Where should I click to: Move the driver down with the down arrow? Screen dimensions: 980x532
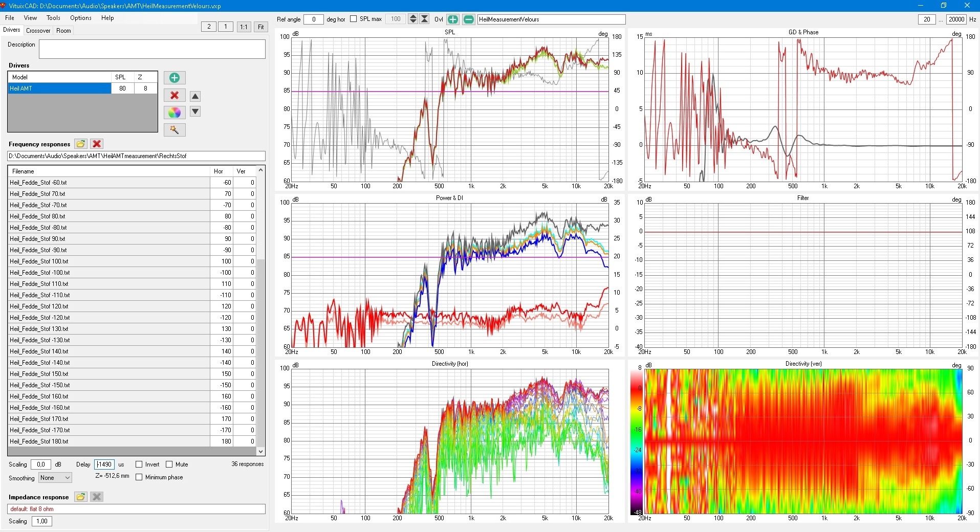tap(195, 112)
